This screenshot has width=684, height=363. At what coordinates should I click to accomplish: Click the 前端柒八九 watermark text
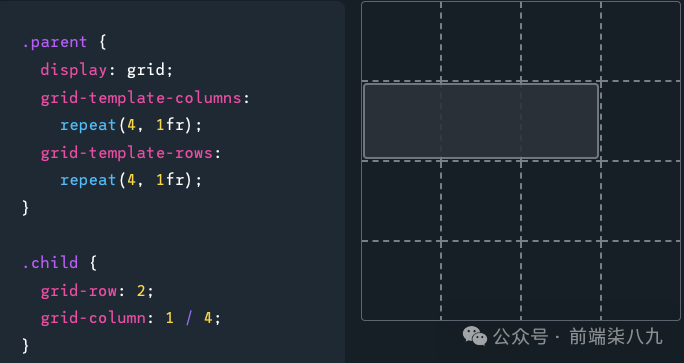tap(616, 337)
